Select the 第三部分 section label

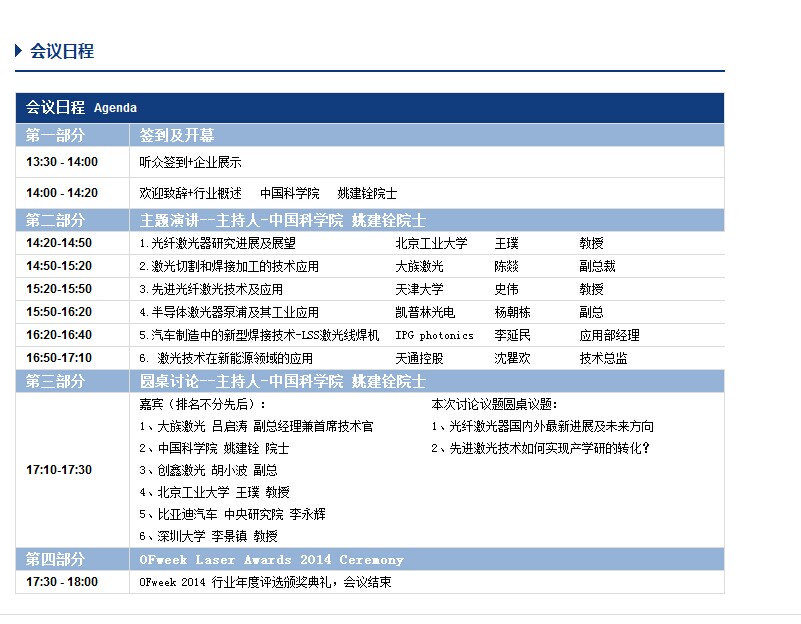56,381
